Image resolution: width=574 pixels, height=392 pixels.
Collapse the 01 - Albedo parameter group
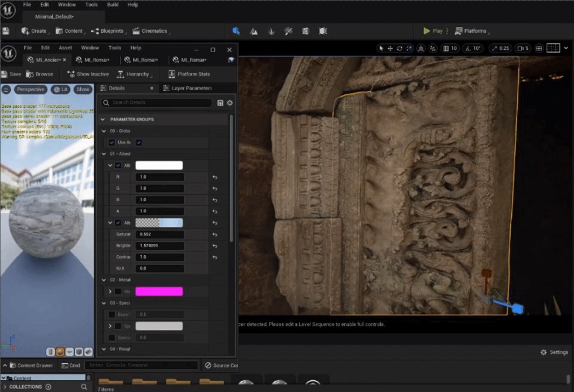(x=104, y=154)
